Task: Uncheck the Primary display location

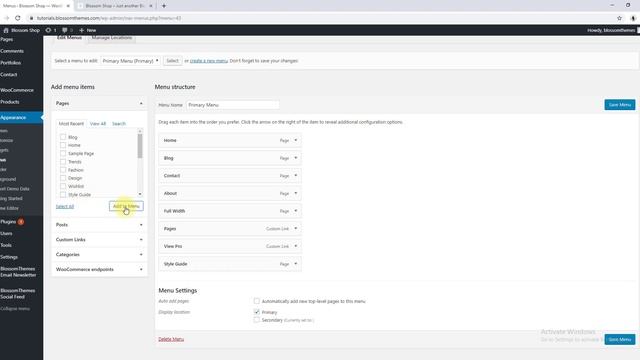Action: [256, 312]
